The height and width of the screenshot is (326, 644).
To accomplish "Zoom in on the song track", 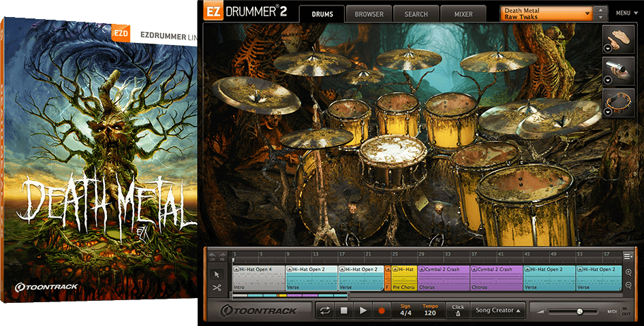I will (628, 272).
